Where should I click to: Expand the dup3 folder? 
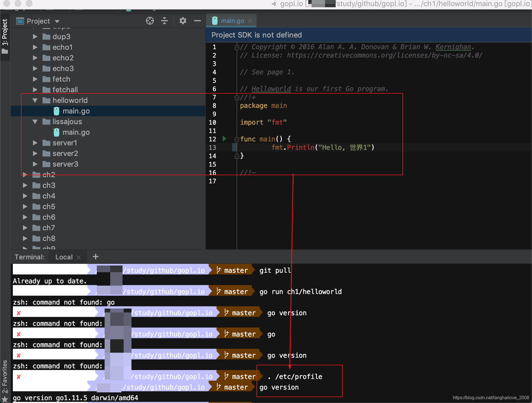tap(35, 37)
